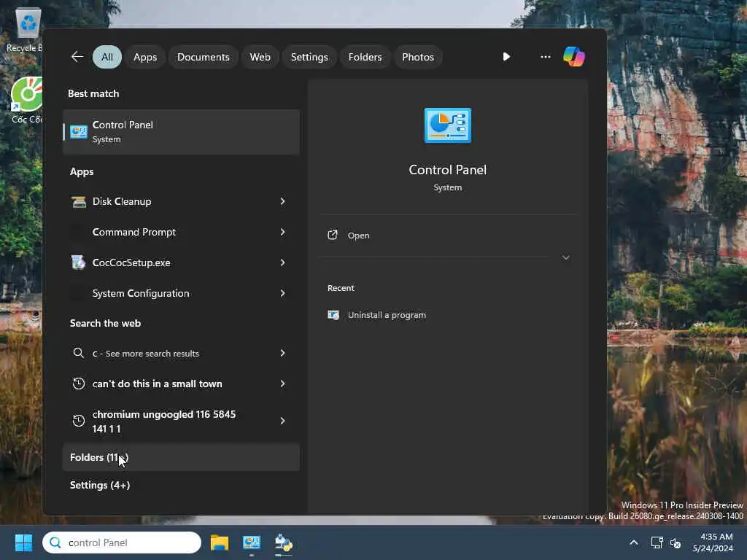Click the Control Panel best match icon
The width and height of the screenshot is (747, 560).
79,132
